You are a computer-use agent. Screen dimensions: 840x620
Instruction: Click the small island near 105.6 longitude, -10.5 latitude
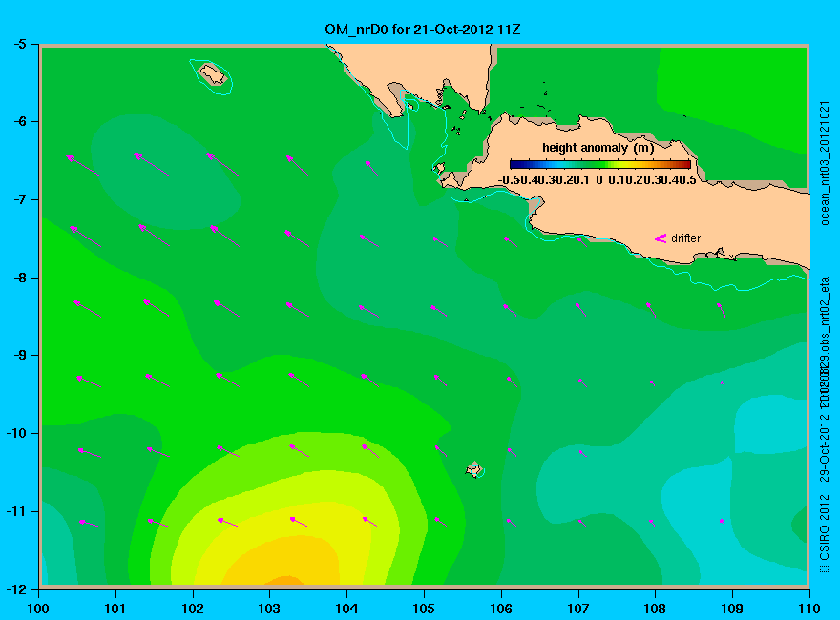pos(473,469)
